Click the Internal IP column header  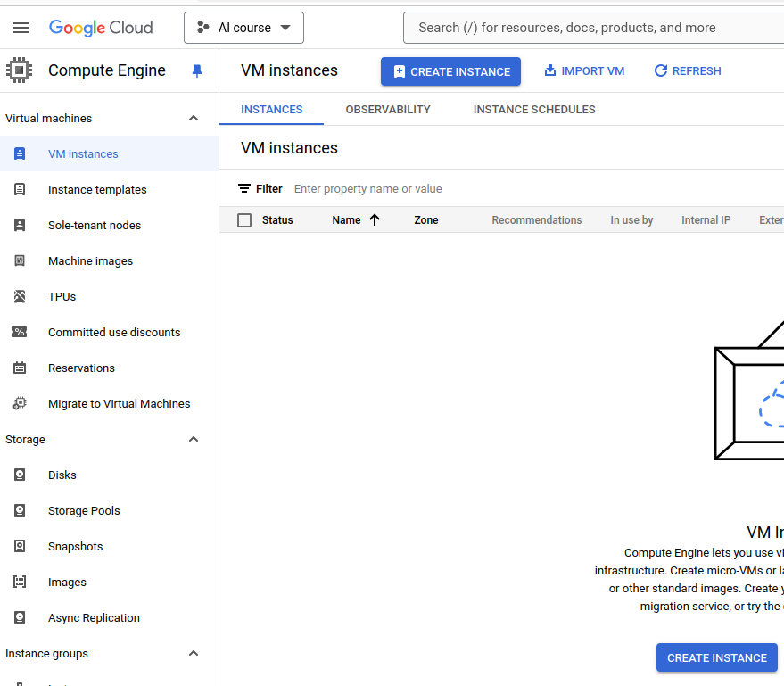(706, 220)
